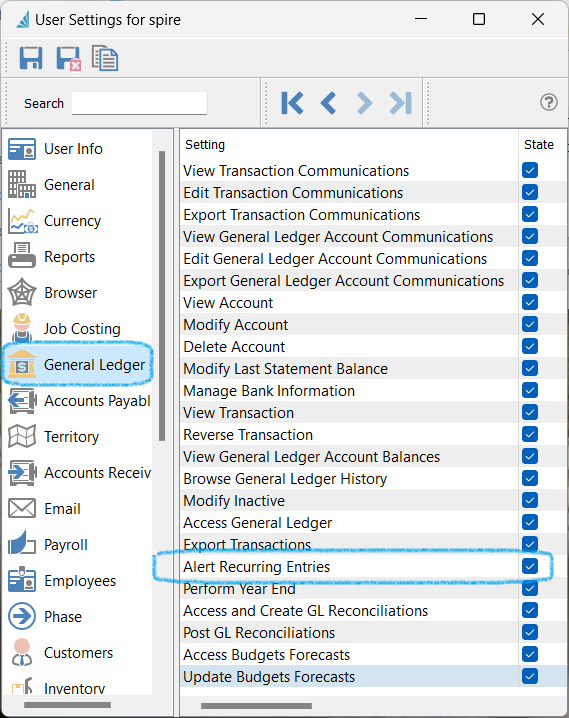
Task: Click the category list vertical scrollbar
Action: tap(162, 295)
